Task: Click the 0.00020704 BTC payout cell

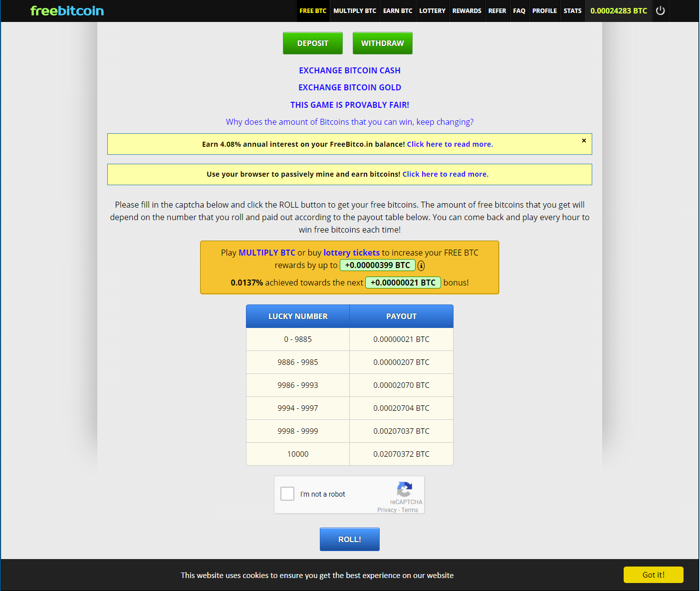Action: tap(401, 408)
